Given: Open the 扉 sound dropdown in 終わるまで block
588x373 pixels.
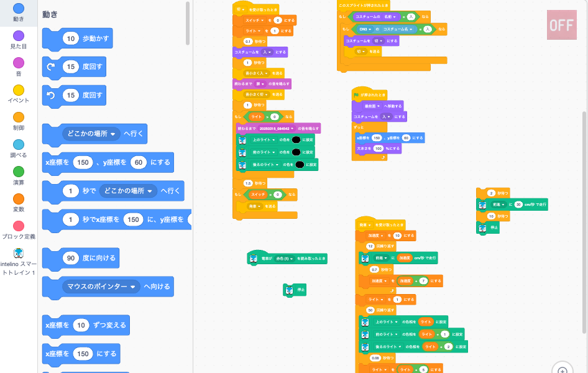Looking at the screenshot, I should pyautogui.click(x=260, y=84).
